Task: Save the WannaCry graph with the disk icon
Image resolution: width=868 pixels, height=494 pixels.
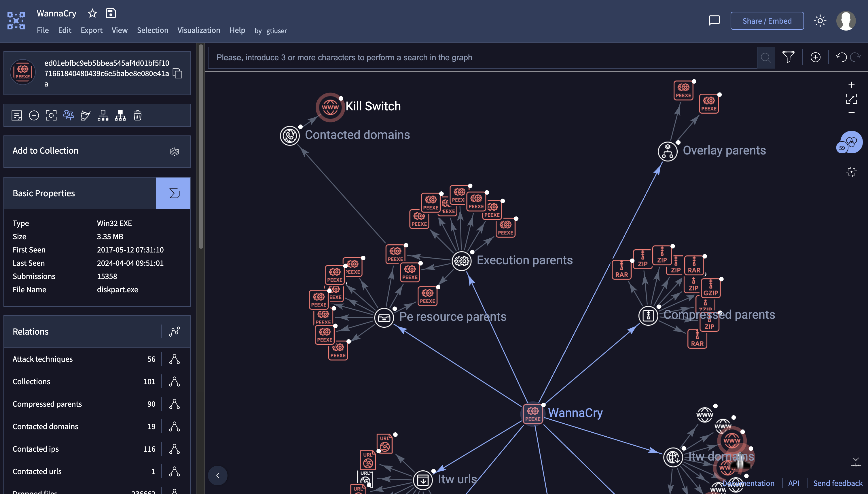Action: pos(111,13)
